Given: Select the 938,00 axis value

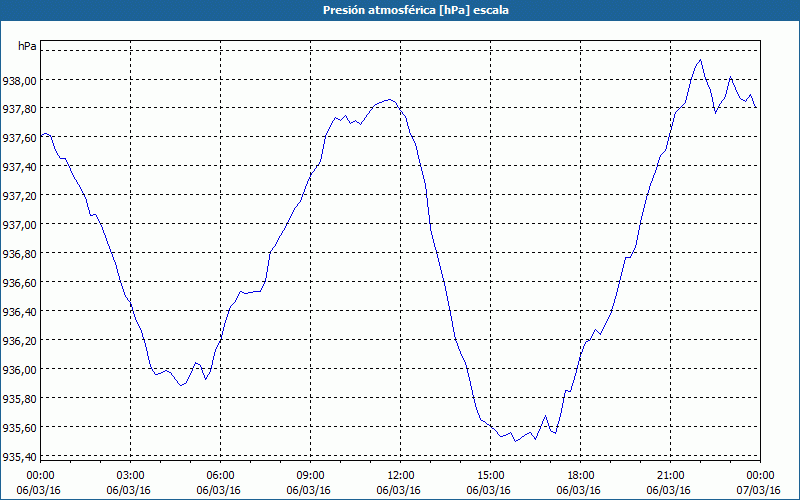Looking at the screenshot, I should click(19, 80).
